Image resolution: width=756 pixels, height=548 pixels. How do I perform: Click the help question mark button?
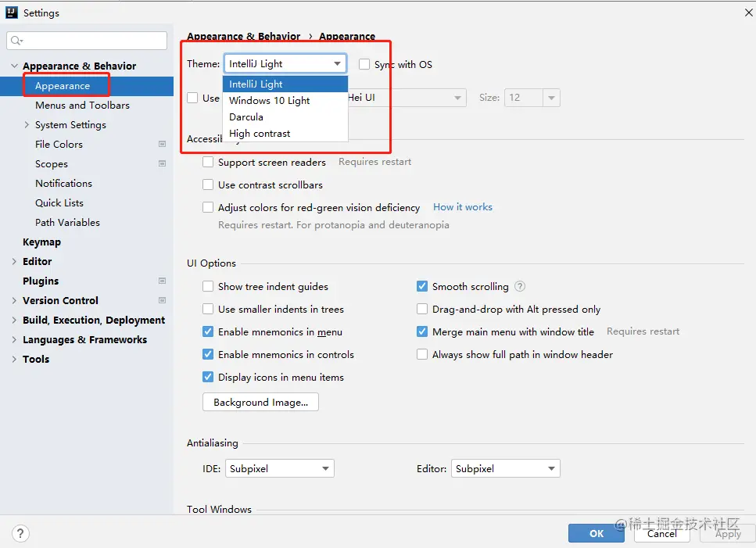[20, 534]
